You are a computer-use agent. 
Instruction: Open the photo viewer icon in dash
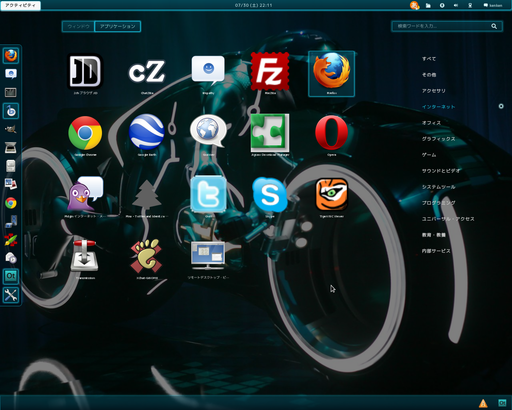click(x=11, y=184)
